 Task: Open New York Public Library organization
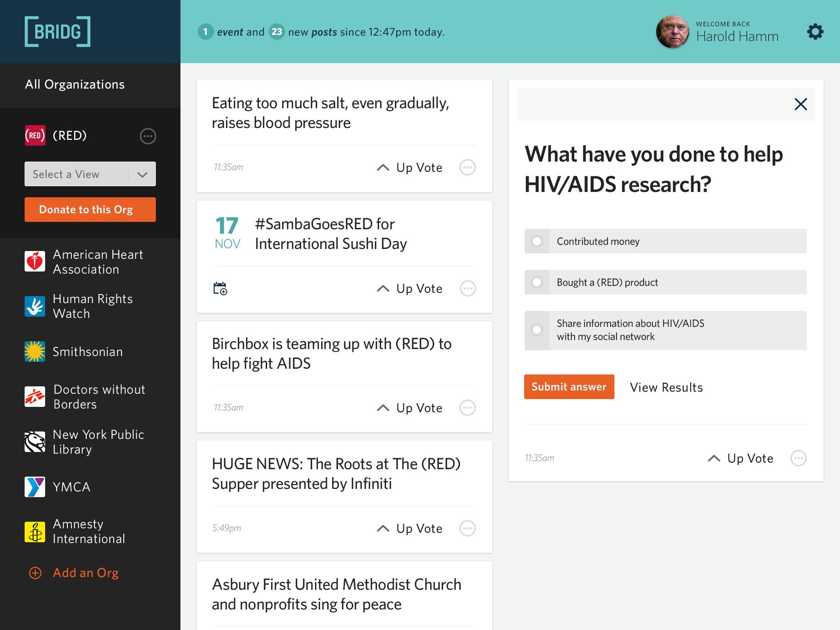click(x=98, y=442)
